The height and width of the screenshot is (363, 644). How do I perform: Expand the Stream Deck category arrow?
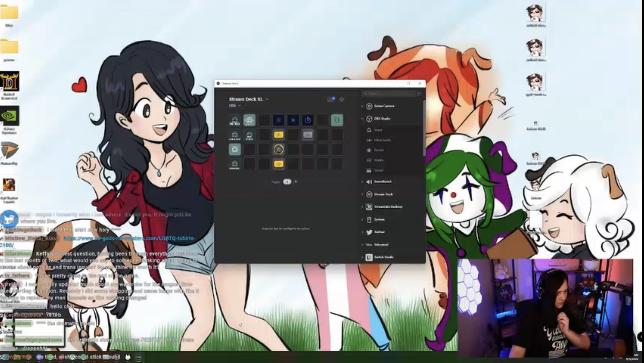point(362,194)
